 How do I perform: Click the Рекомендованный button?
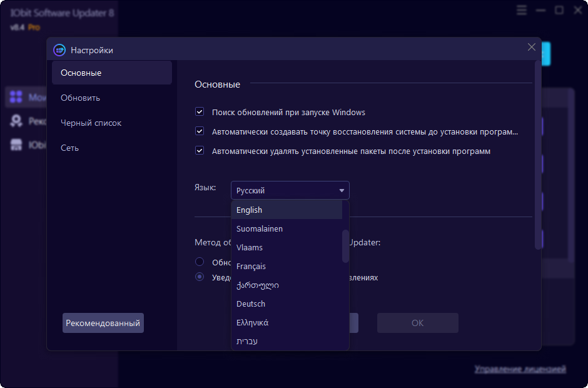pyautogui.click(x=103, y=323)
